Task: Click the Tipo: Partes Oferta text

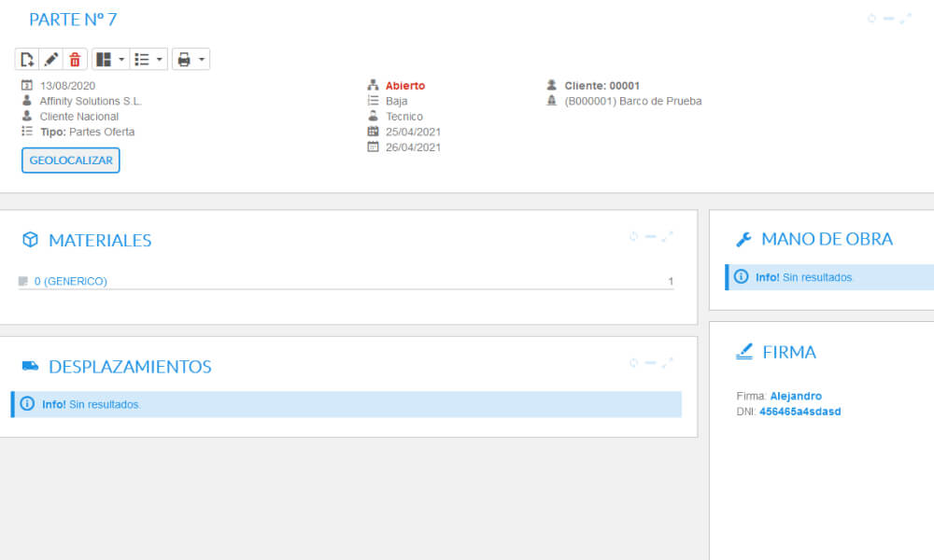Action: tap(88, 133)
